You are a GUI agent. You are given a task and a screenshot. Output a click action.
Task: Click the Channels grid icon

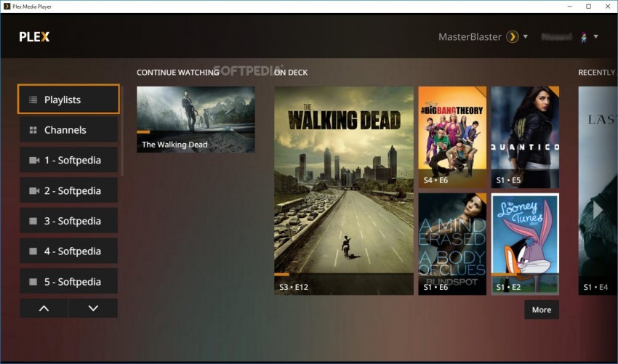coord(33,130)
